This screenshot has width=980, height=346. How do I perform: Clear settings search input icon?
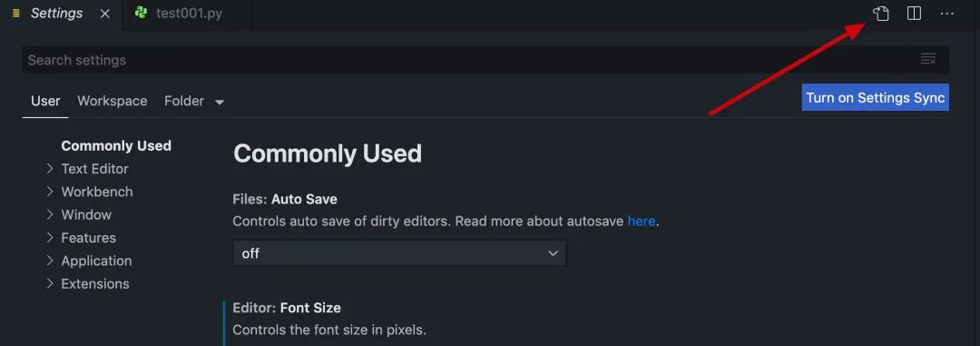pyautogui.click(x=928, y=59)
